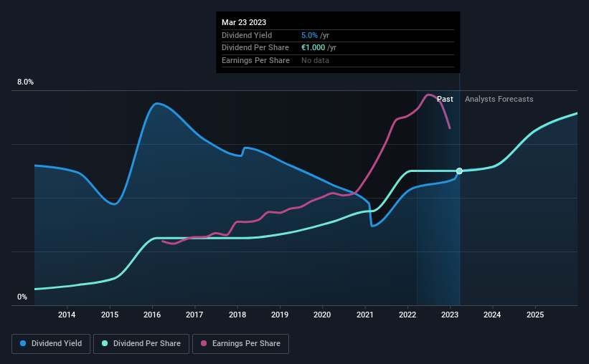Click the 2020 x-axis label
589x364 pixels.
pos(322,315)
